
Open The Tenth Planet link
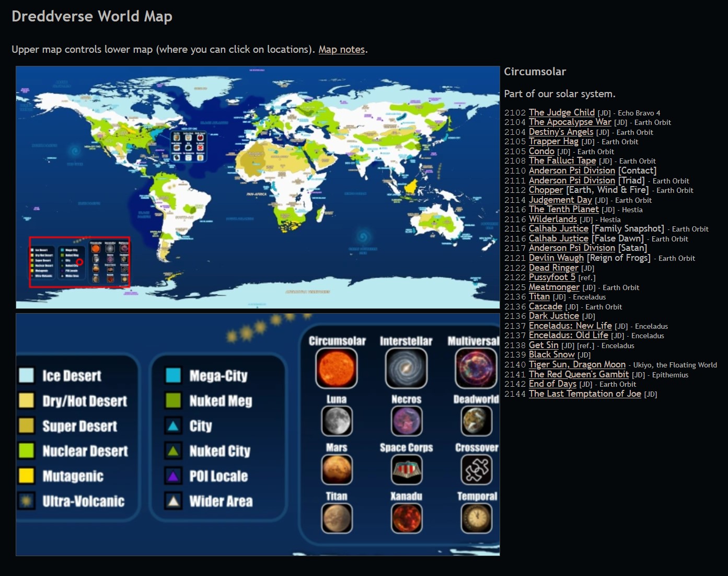coord(564,210)
